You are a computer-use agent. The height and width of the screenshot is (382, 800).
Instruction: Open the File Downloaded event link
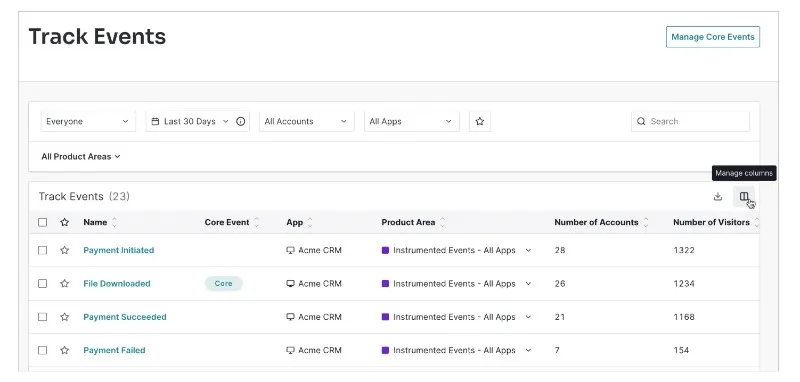click(117, 284)
